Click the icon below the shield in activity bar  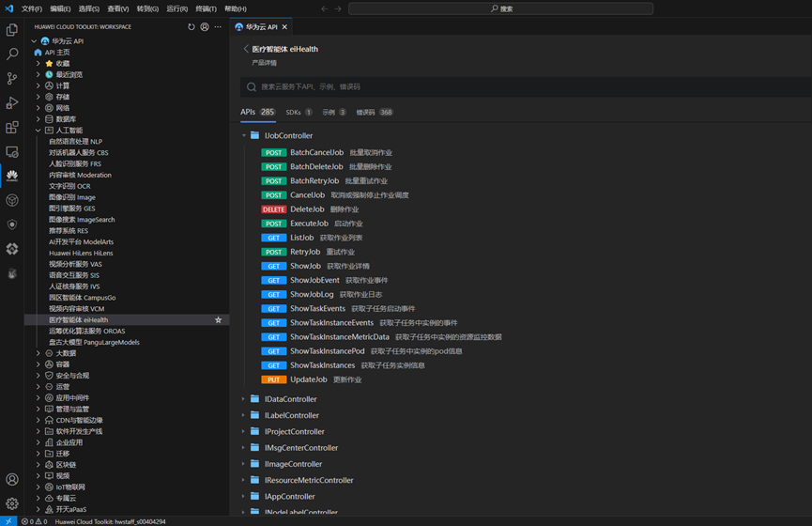click(12, 249)
